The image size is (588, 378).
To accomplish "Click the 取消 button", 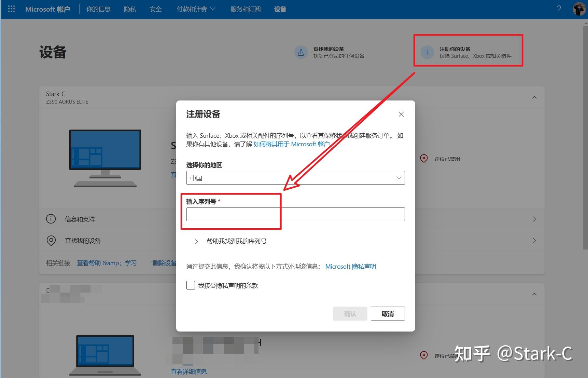I will click(388, 314).
